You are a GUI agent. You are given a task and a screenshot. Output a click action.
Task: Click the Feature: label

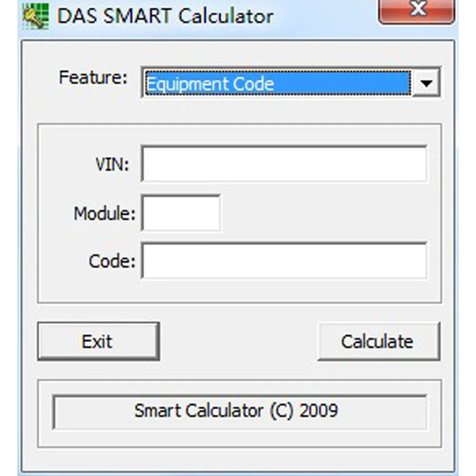point(93,77)
